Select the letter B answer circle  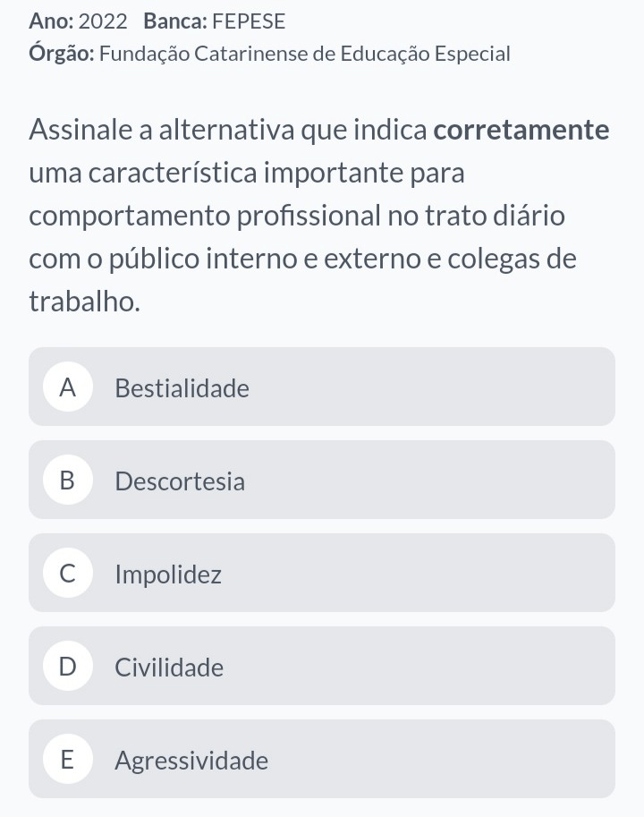(x=67, y=481)
